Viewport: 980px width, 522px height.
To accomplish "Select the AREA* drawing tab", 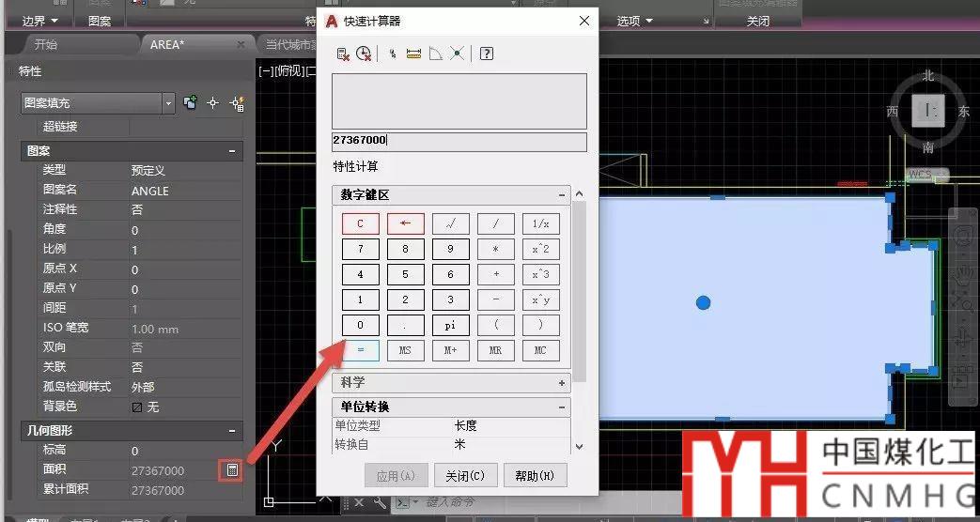I will point(167,44).
